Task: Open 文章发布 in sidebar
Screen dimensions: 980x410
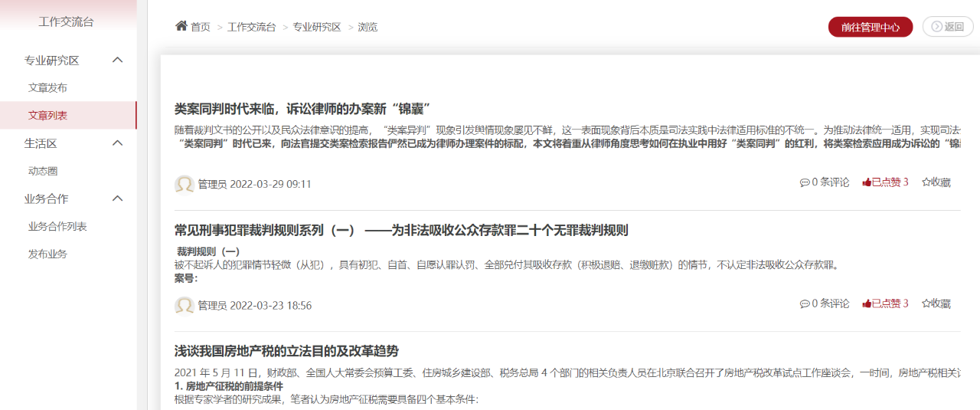Action: pos(47,87)
